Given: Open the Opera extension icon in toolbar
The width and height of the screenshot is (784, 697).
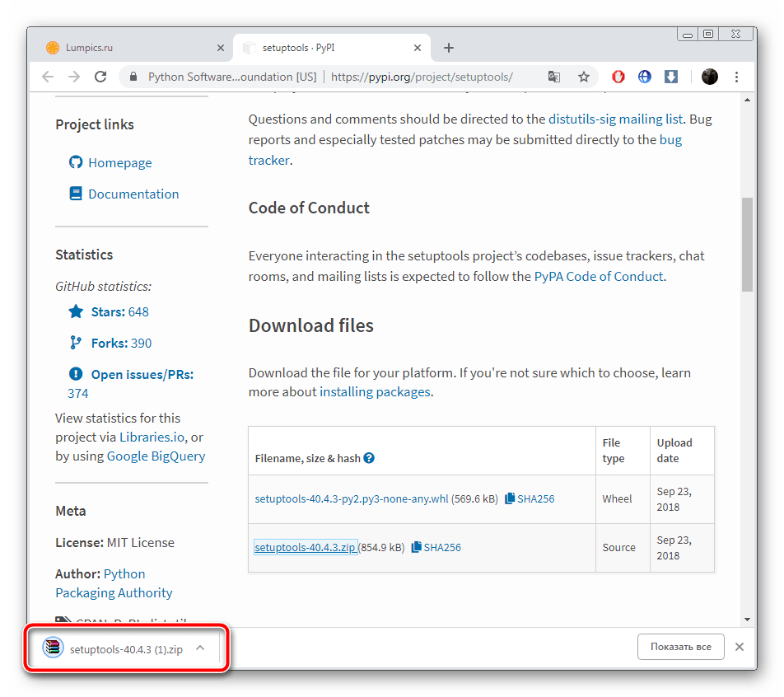Looking at the screenshot, I should (x=618, y=77).
